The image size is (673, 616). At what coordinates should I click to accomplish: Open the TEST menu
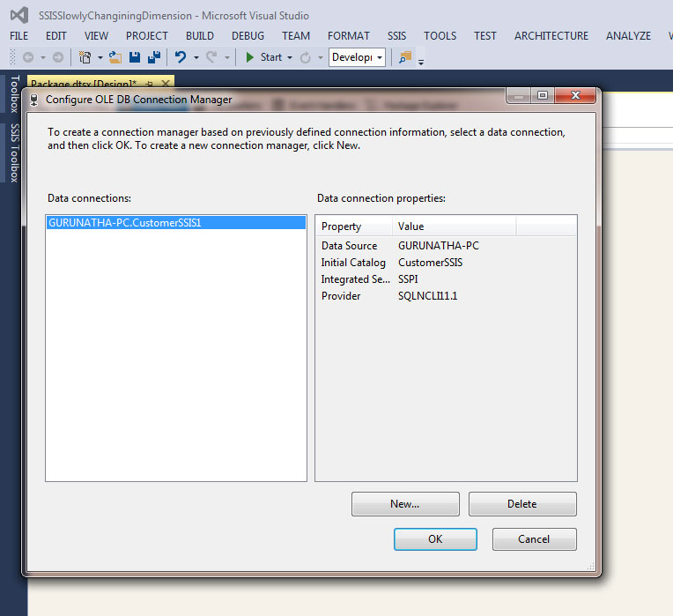[485, 35]
